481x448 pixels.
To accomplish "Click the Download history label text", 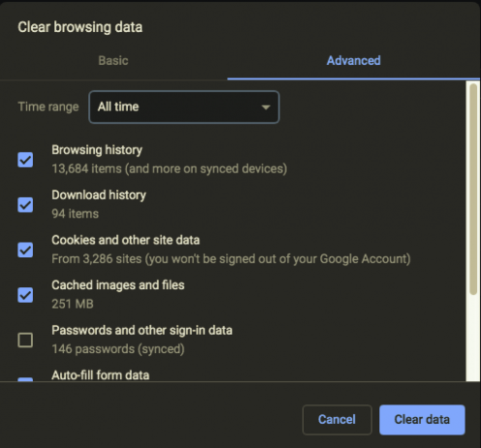I will (99, 195).
